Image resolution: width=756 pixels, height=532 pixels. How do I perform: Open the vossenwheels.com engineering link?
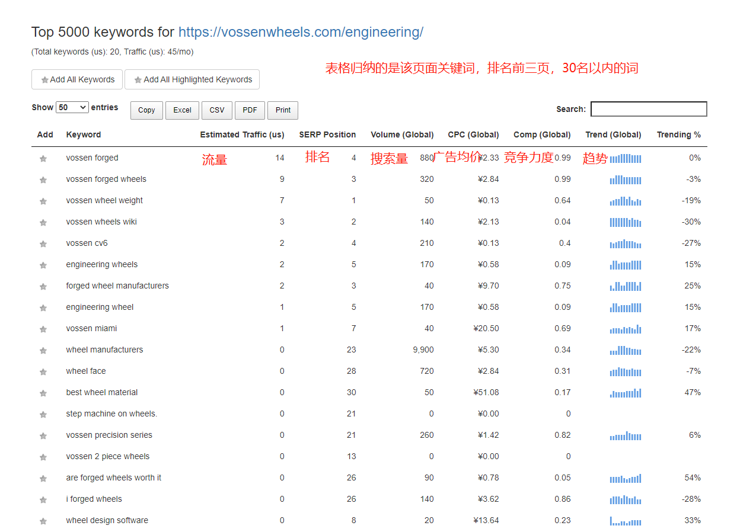[301, 32]
